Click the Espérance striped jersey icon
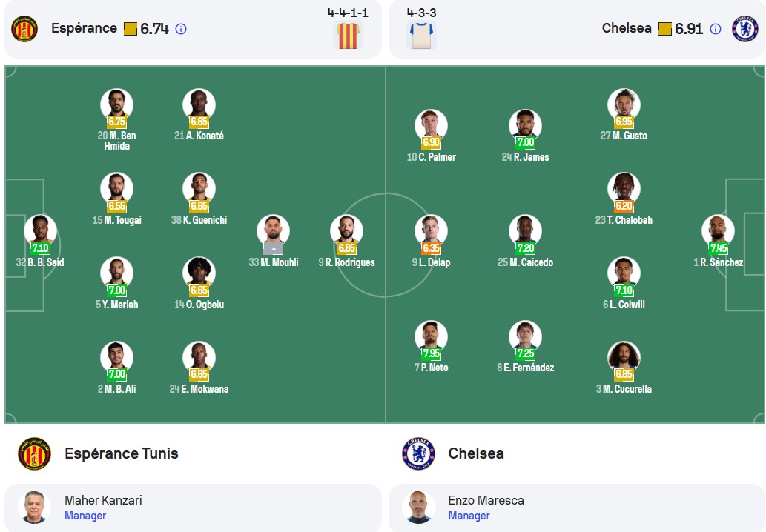Viewport: 766px width, 532px height. (349, 36)
